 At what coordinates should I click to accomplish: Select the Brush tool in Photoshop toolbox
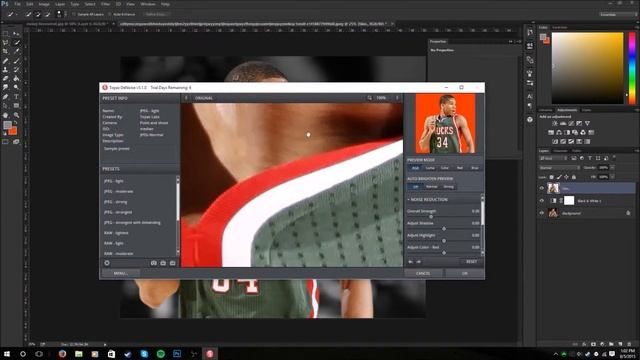pyautogui.click(x=16, y=60)
